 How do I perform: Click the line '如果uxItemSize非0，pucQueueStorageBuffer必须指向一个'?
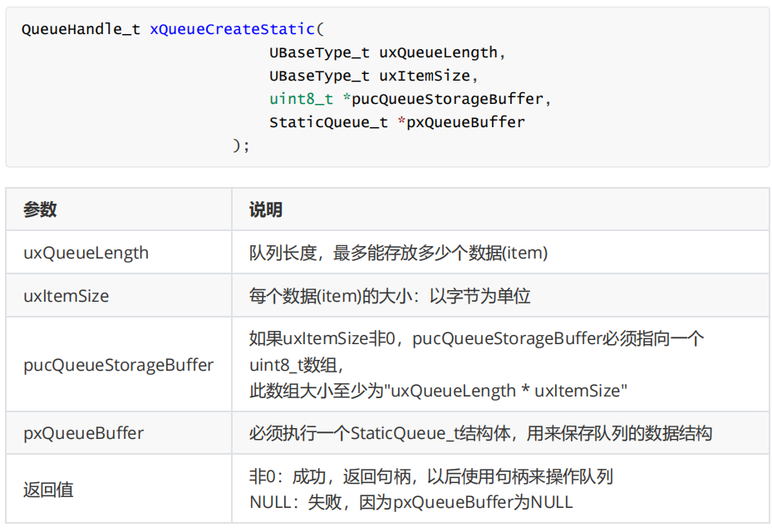477,338
